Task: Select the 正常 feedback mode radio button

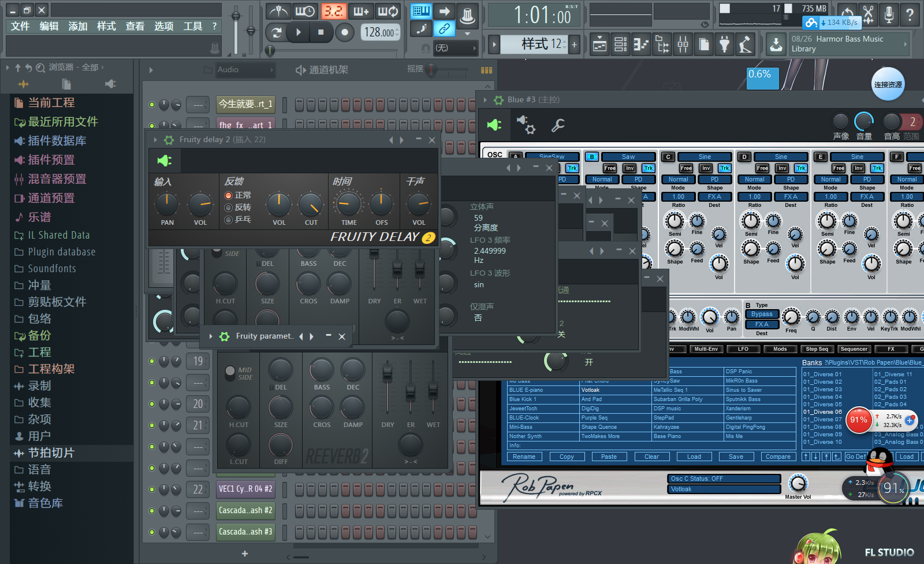Action: [x=229, y=195]
